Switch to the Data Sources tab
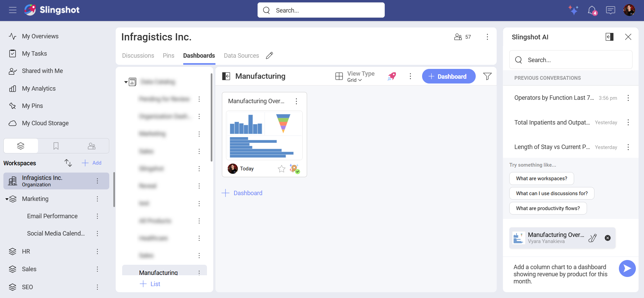The width and height of the screenshot is (644, 298). pyautogui.click(x=241, y=56)
